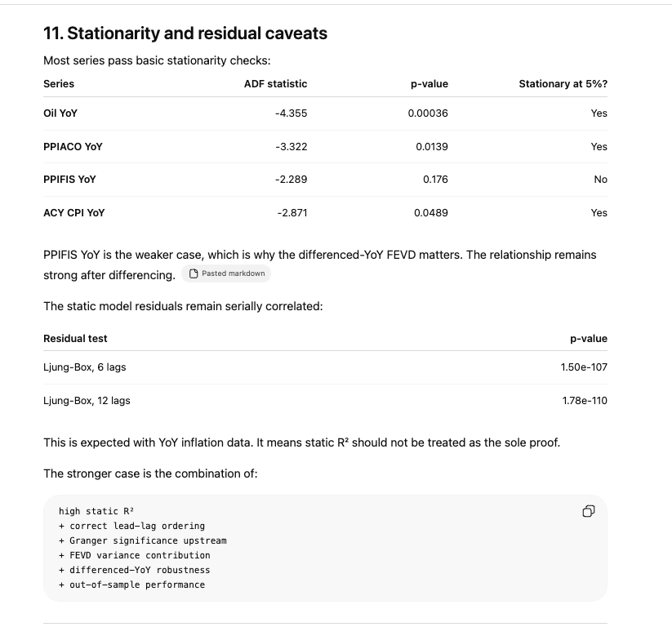Click the document icon in Pasted markdown chip
This screenshot has height=627, width=672.
[x=194, y=273]
